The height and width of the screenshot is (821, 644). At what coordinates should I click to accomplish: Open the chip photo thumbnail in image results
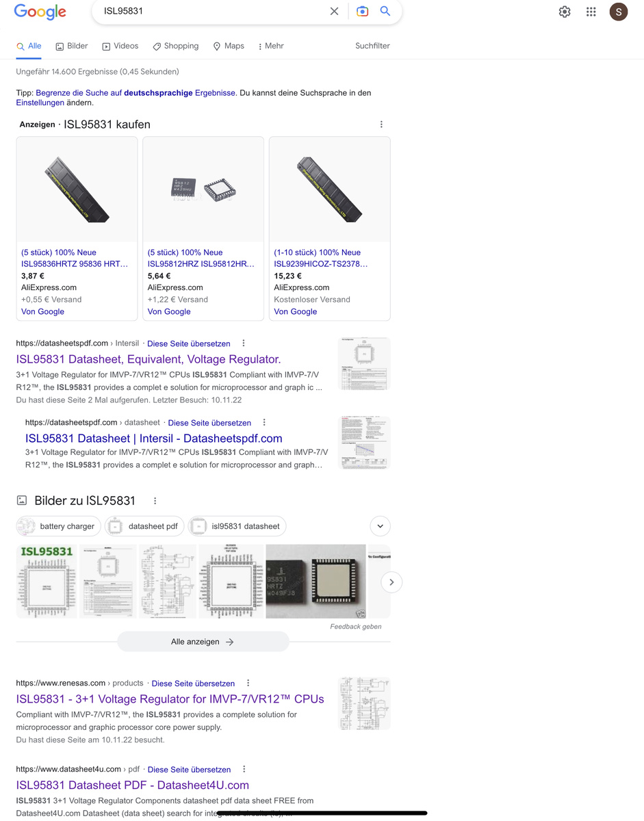pos(315,582)
